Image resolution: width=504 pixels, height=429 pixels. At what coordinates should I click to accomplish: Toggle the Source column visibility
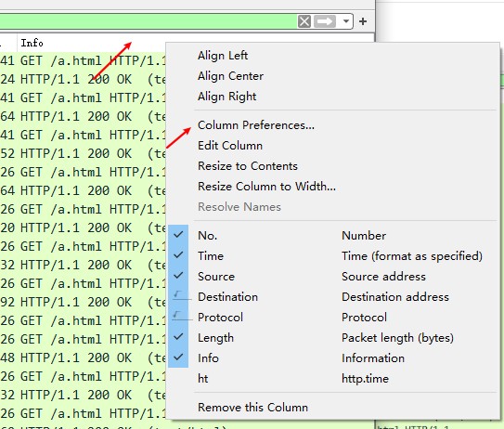tap(178, 276)
